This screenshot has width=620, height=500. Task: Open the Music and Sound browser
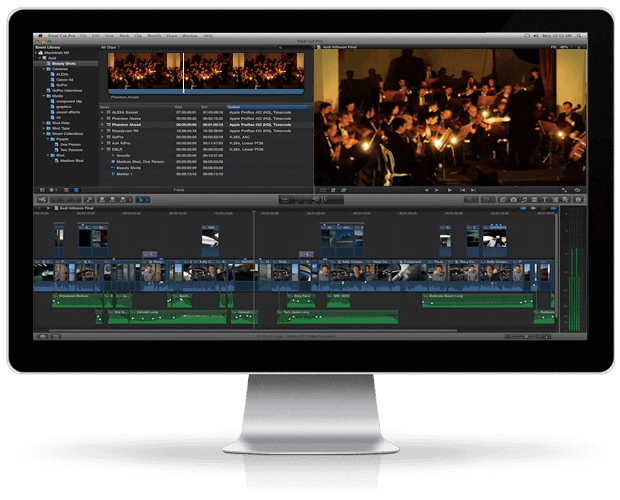[x=524, y=200]
